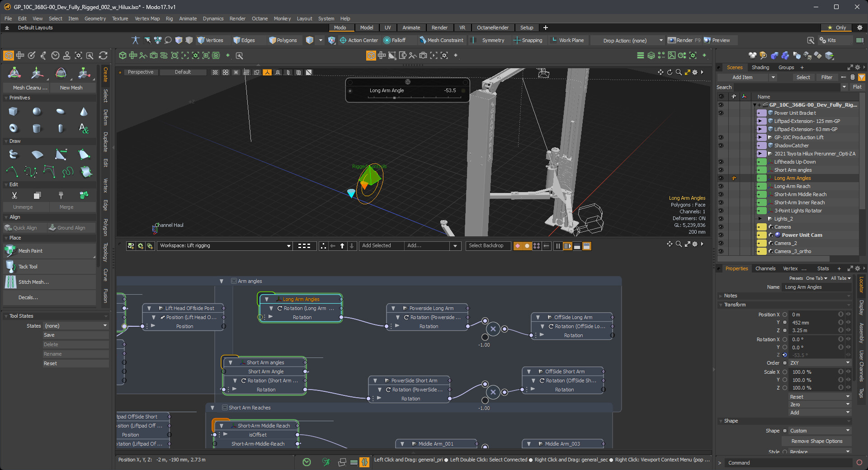Switch to the Channels tab

pyautogui.click(x=765, y=268)
